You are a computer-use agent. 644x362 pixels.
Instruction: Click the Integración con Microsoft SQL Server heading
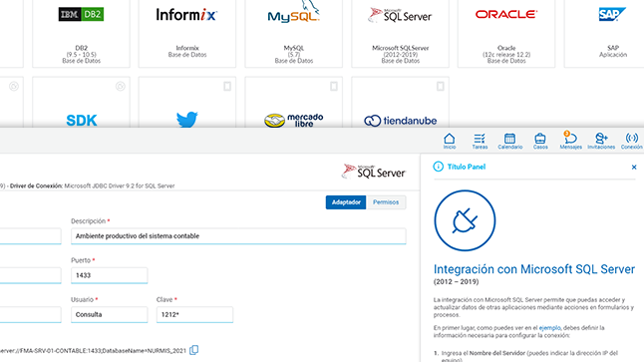click(x=534, y=269)
